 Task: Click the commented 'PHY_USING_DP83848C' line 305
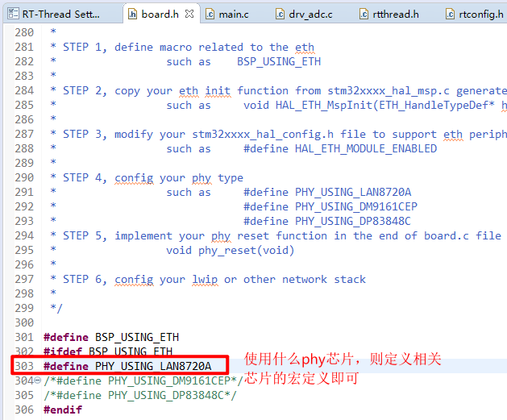[140, 395]
